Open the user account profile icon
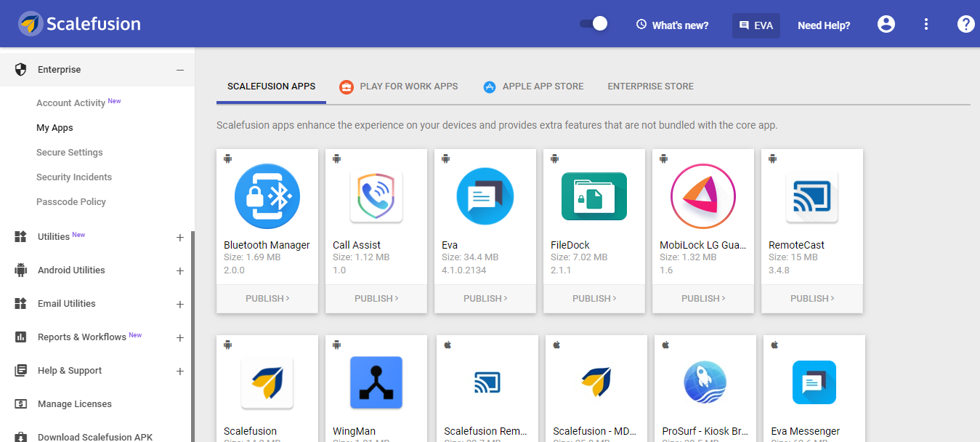The width and height of the screenshot is (980, 442). coord(886,24)
